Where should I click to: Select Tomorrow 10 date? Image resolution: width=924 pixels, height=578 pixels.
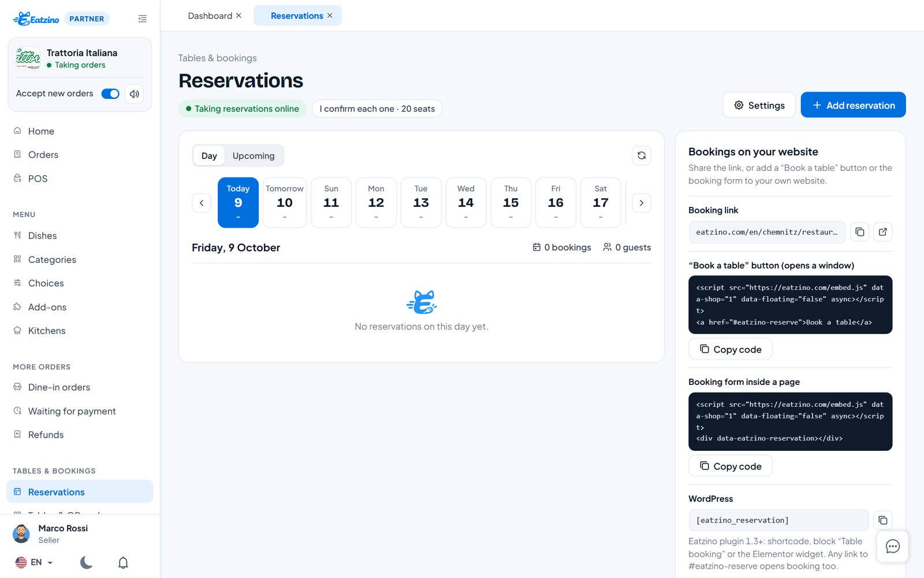pyautogui.click(x=285, y=202)
